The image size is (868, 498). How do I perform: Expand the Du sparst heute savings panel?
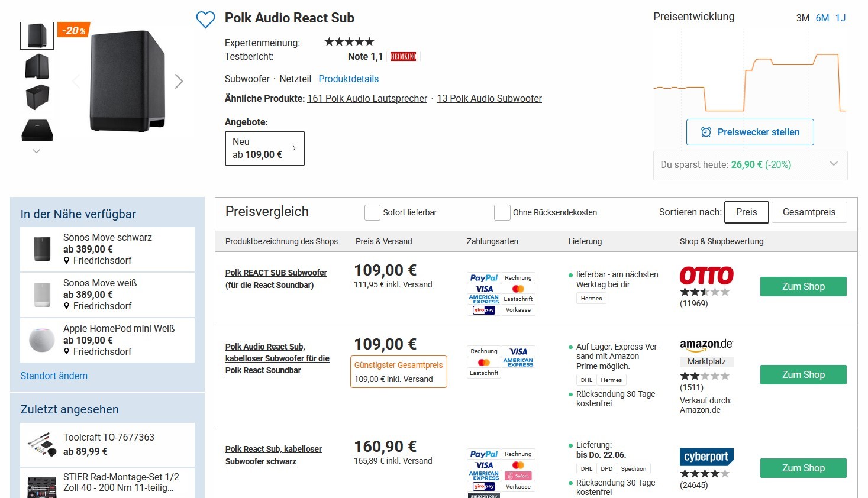[833, 164]
